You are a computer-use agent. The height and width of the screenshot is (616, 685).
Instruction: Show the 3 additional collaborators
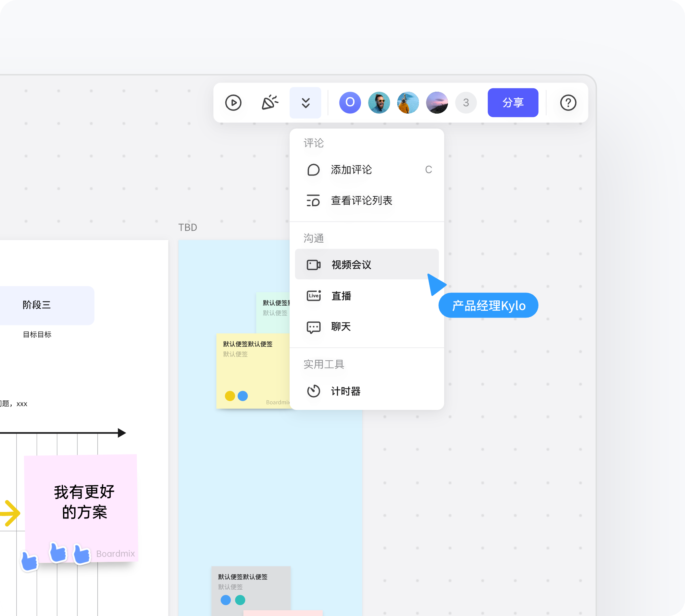pos(466,103)
